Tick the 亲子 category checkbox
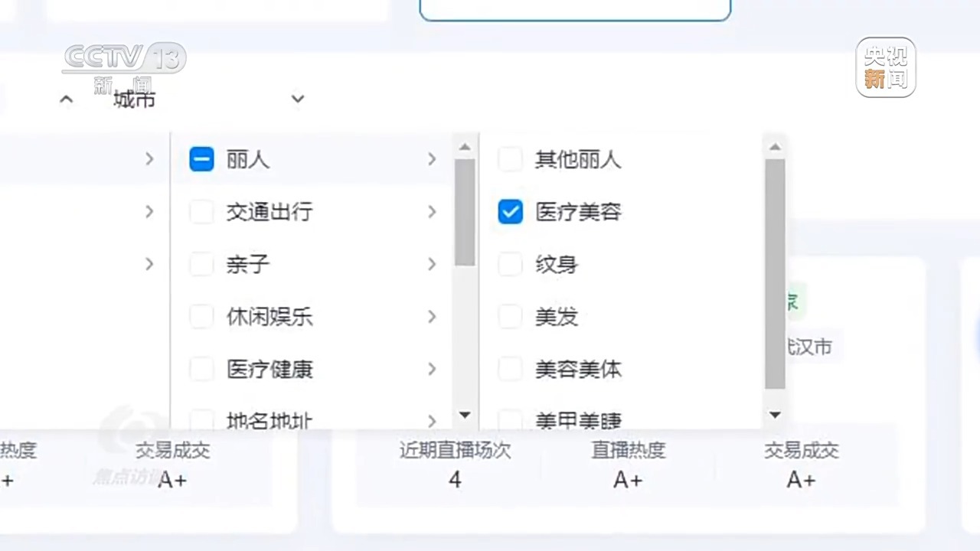The height and width of the screenshot is (551, 980). tap(201, 264)
